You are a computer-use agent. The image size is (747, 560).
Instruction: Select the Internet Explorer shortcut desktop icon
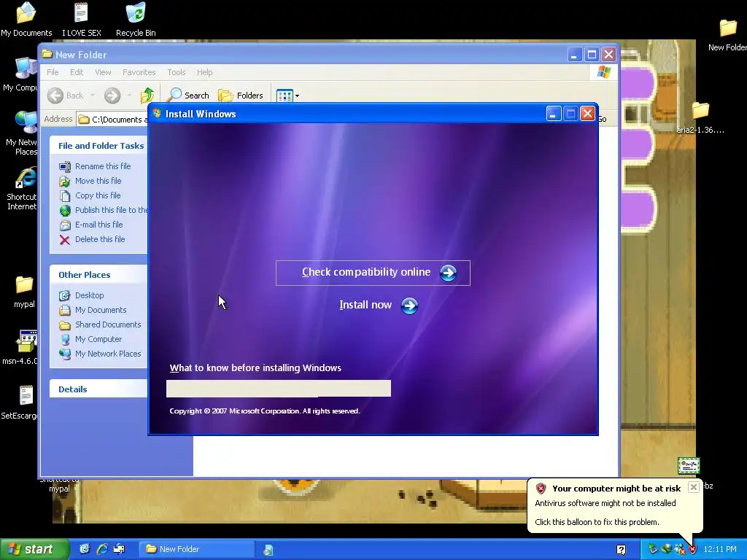pos(23,188)
